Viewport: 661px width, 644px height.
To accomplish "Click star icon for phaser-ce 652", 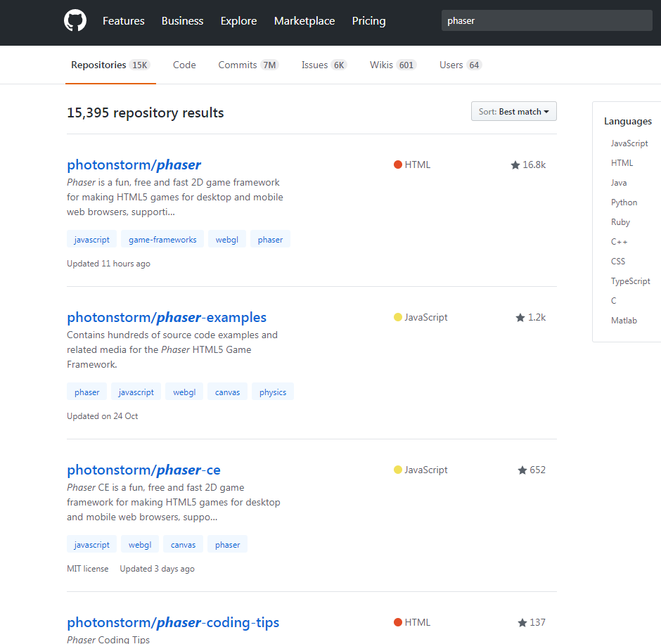I will click(x=522, y=470).
